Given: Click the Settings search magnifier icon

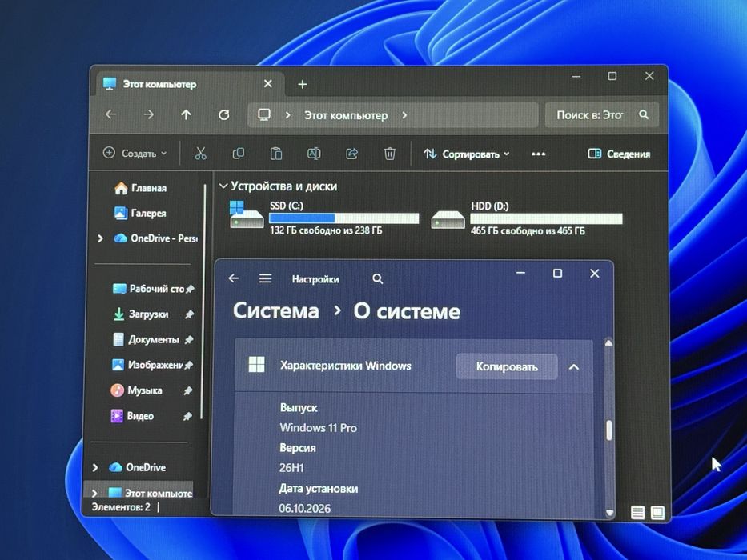Looking at the screenshot, I should (378, 279).
